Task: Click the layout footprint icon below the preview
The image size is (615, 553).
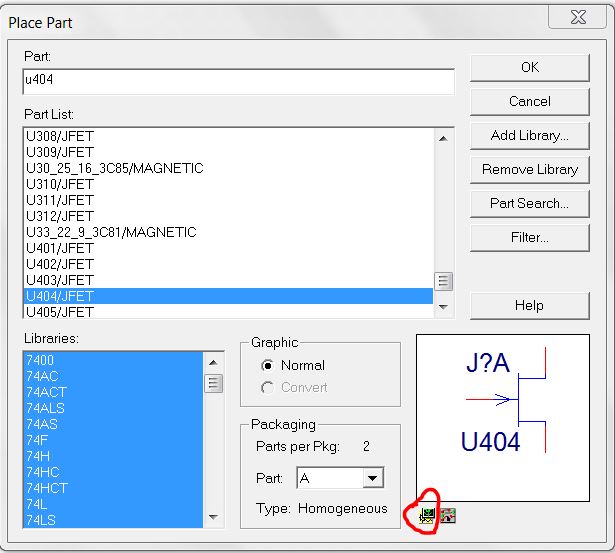Action: coord(447,515)
